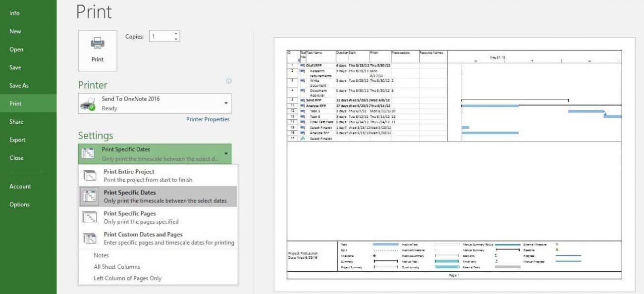The image size is (644, 294).
Task: Click the Printer Properties link
Action: point(209,119)
